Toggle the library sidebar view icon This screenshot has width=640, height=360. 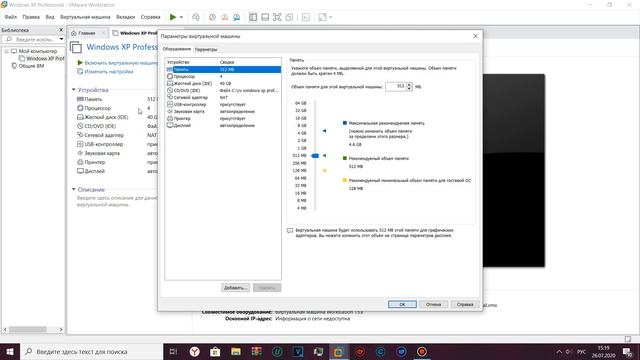[253, 17]
